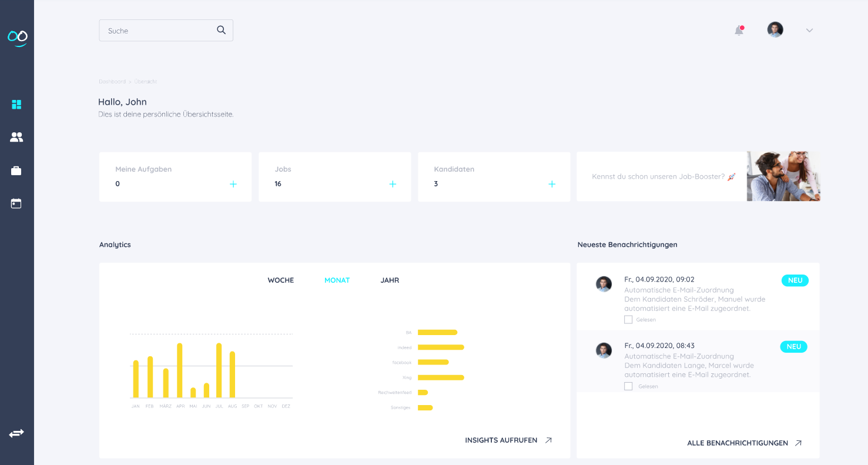
Task: Switch analytics view to WOCHE
Action: tap(280, 280)
